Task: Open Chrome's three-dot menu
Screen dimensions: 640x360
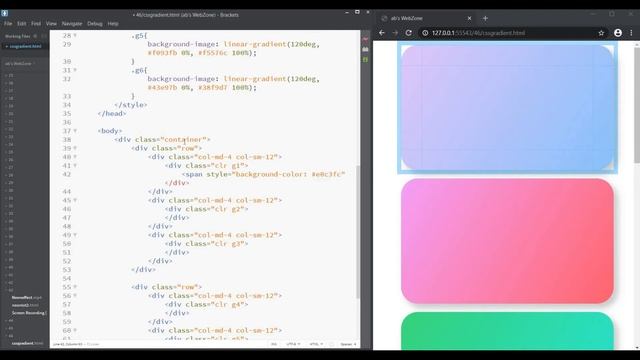Action: [x=631, y=33]
